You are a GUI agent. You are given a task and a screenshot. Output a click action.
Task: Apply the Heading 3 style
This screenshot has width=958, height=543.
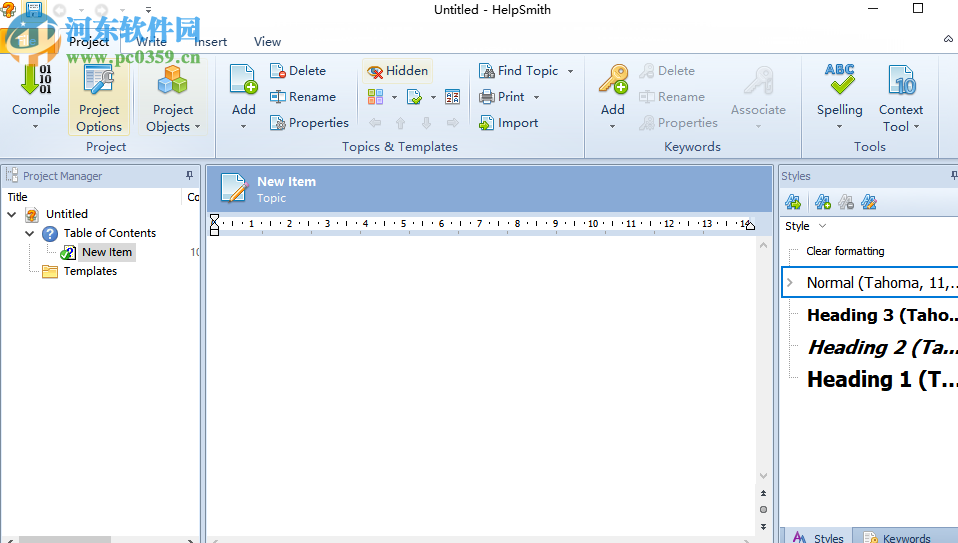(882, 315)
